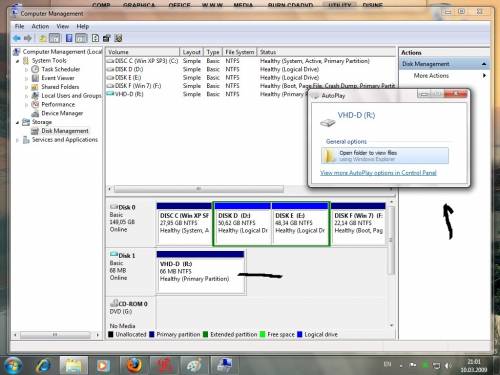Open Device Manager in the tree
This screenshot has height=375, width=500.
(x=62, y=113)
